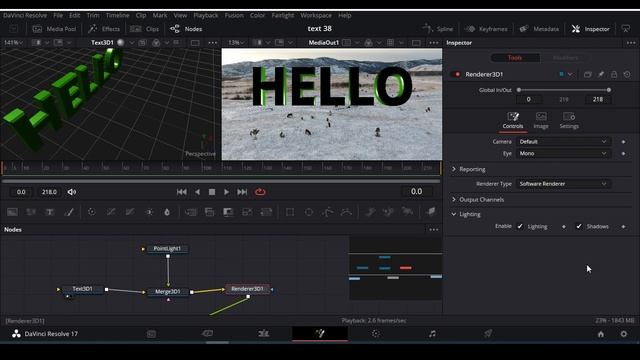Image resolution: width=640 pixels, height=360 pixels.
Task: Open the File menu
Action: pos(58,16)
